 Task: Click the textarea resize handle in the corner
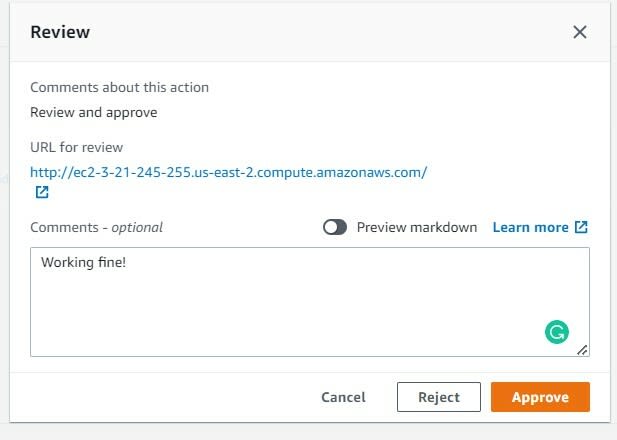point(583,350)
